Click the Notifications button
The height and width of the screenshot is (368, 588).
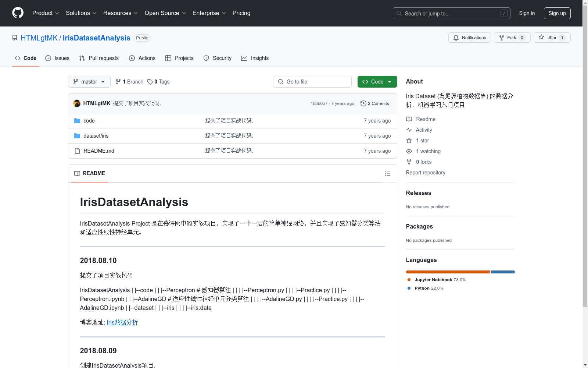470,38
